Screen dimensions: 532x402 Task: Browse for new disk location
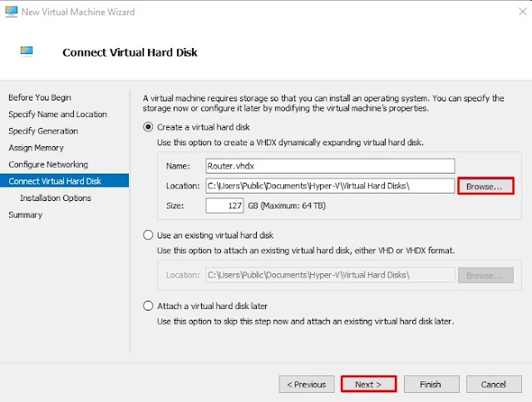point(485,186)
